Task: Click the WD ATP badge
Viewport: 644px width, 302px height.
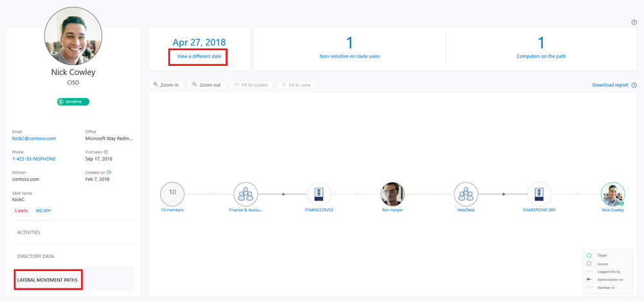Action: pyautogui.click(x=44, y=211)
